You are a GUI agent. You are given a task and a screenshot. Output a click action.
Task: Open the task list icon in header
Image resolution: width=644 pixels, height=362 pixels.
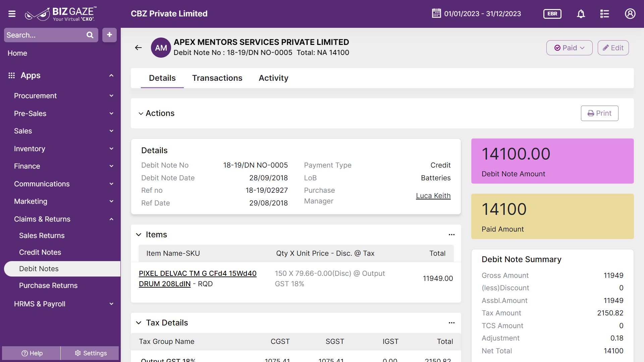604,14
